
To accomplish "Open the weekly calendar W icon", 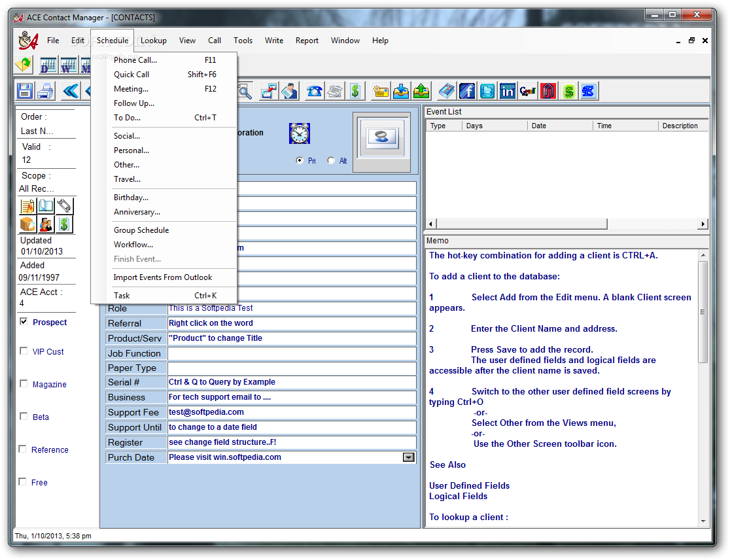I will point(69,65).
